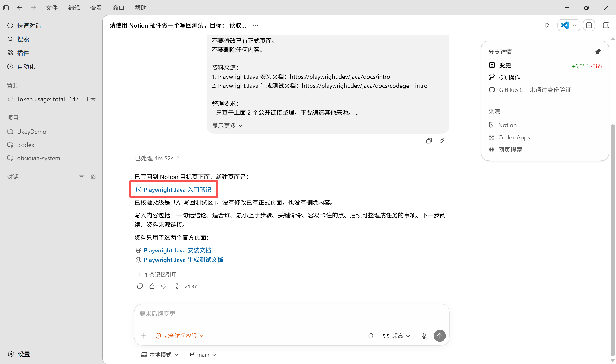Image resolution: width=616 pixels, height=364 pixels.
Task: Toggle the right side panel icon
Action: (x=606, y=25)
